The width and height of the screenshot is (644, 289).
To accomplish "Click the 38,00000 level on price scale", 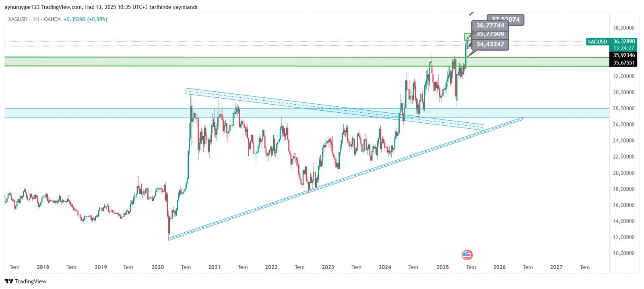I will pos(623,28).
